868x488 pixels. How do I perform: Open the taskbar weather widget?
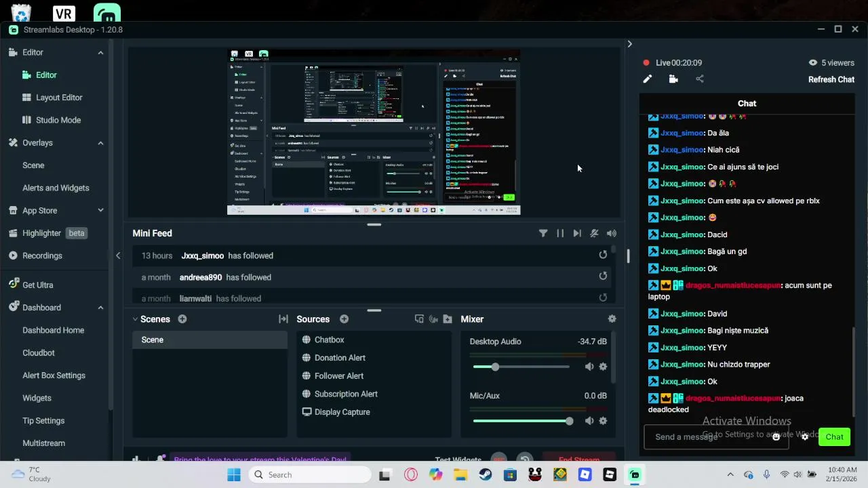click(x=32, y=474)
